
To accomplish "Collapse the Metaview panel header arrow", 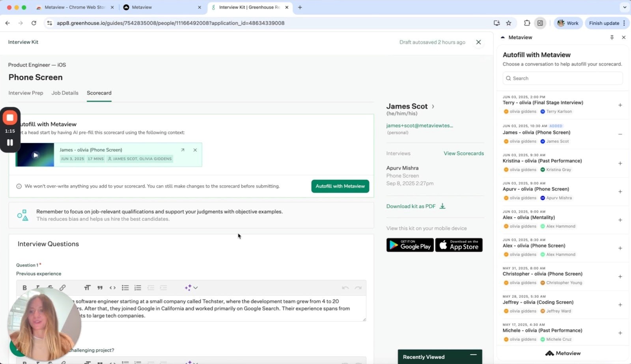I will click(x=503, y=37).
